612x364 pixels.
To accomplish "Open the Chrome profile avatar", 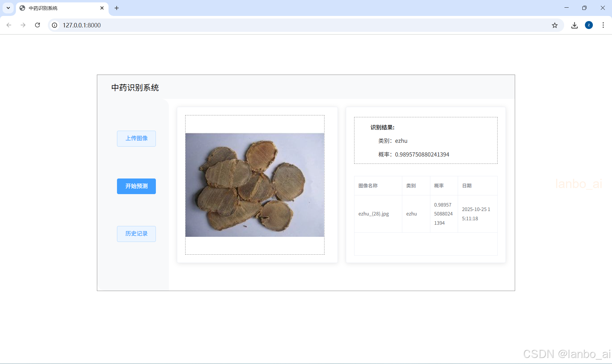I will pyautogui.click(x=589, y=25).
